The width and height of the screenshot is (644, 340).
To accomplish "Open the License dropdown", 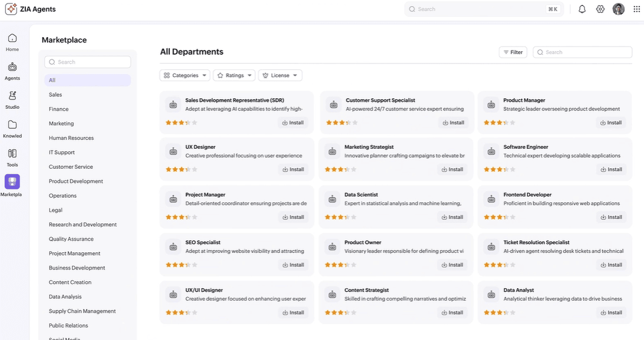I will click(x=280, y=75).
